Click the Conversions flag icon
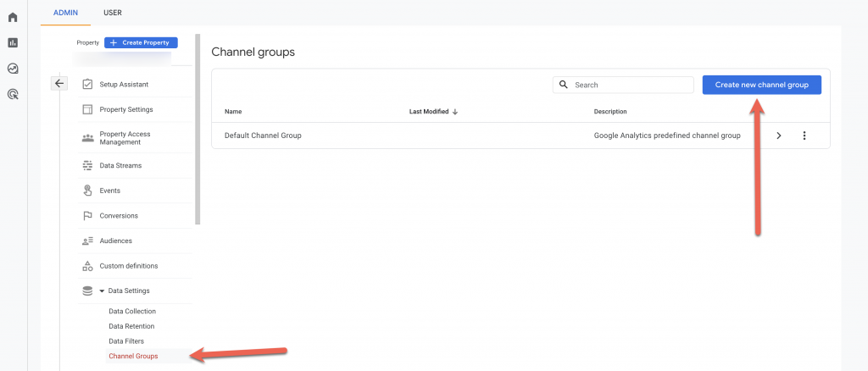The width and height of the screenshot is (868, 371). tap(87, 216)
